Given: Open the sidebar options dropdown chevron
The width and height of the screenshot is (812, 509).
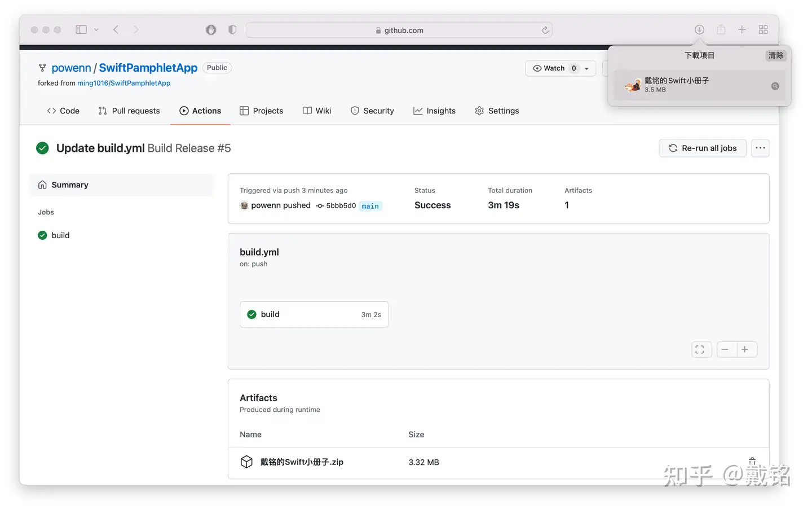Looking at the screenshot, I should [x=96, y=30].
